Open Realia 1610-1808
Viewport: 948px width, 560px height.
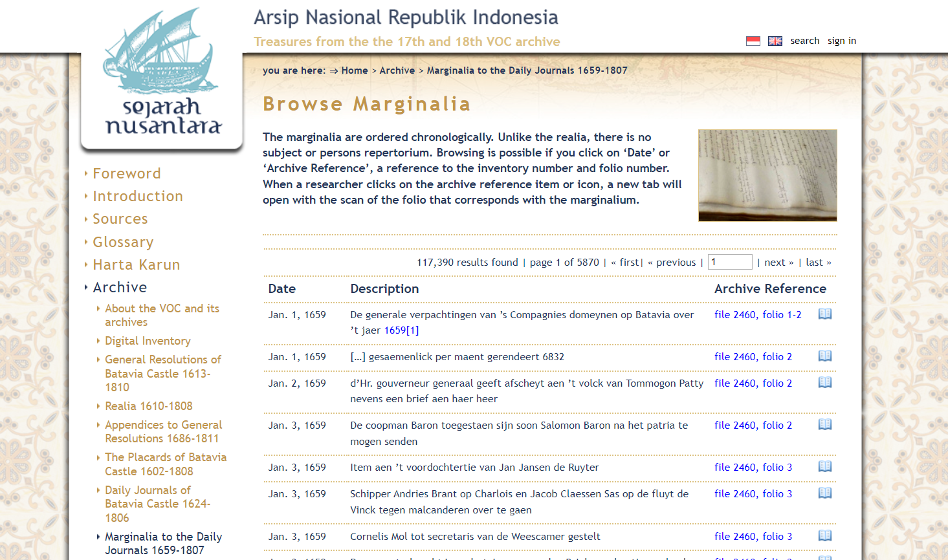[149, 406]
